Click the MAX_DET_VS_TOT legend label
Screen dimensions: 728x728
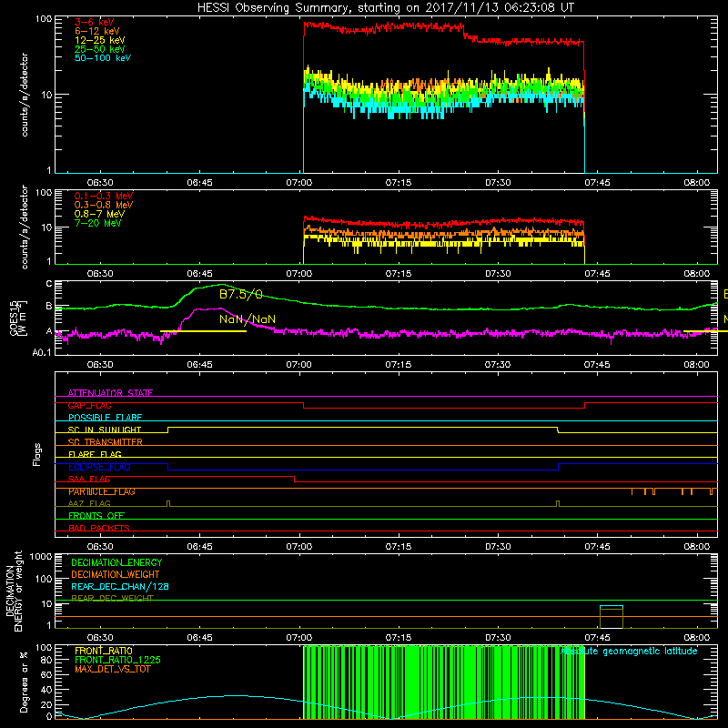click(x=112, y=670)
